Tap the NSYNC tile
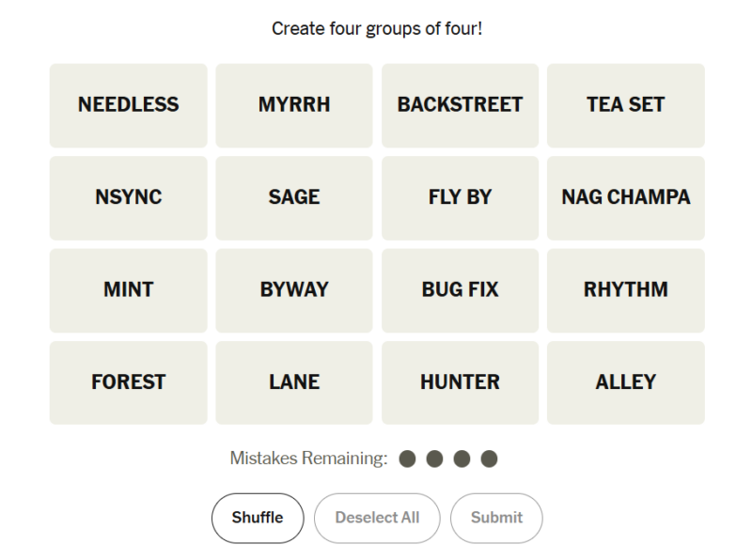 tap(129, 198)
